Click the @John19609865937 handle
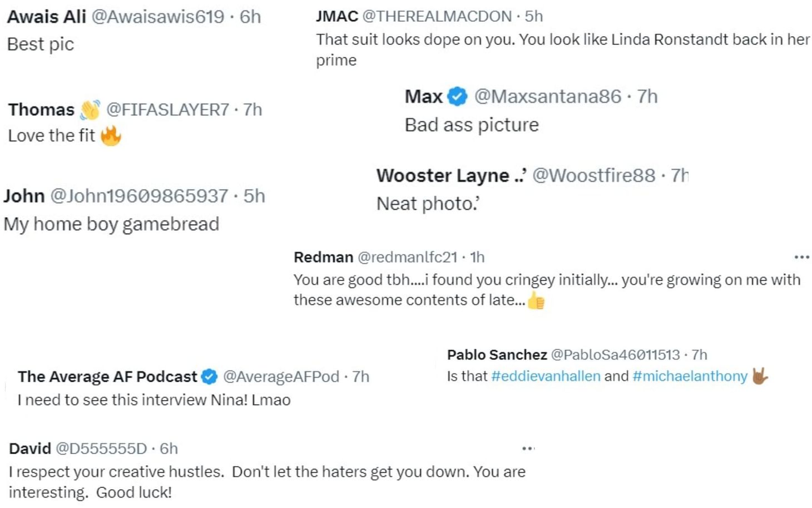Image resolution: width=812 pixels, height=508 pixels. [139, 196]
